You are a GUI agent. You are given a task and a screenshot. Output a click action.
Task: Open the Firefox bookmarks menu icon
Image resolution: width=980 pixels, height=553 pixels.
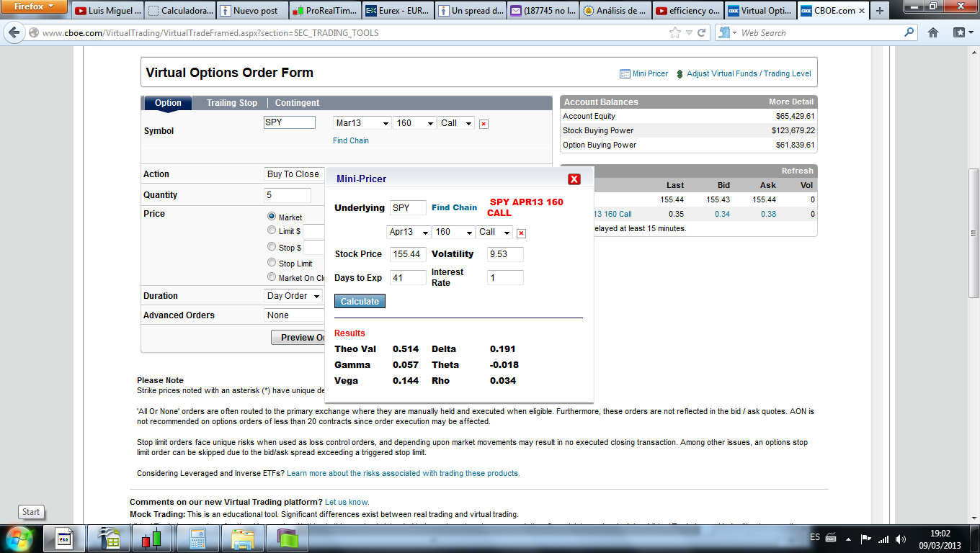click(963, 32)
